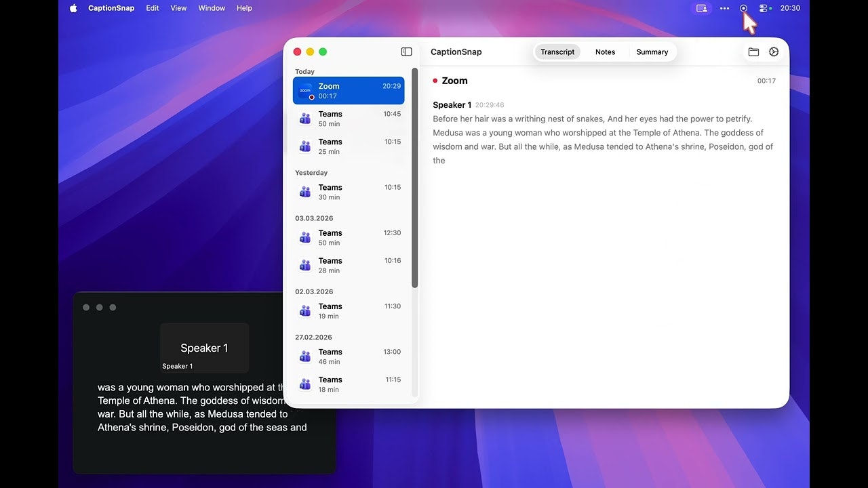Image resolution: width=868 pixels, height=488 pixels.
Task: Click the Speaker 1 tile in caption window
Action: 204,348
